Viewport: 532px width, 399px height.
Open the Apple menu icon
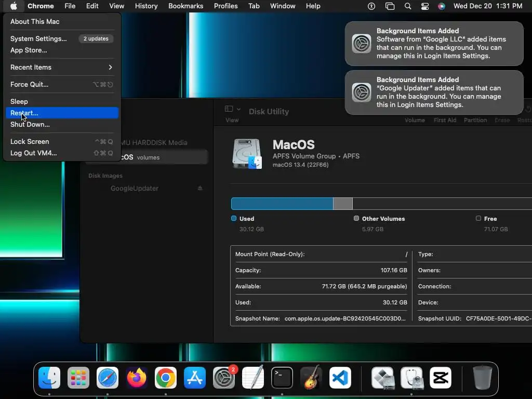pos(14,6)
